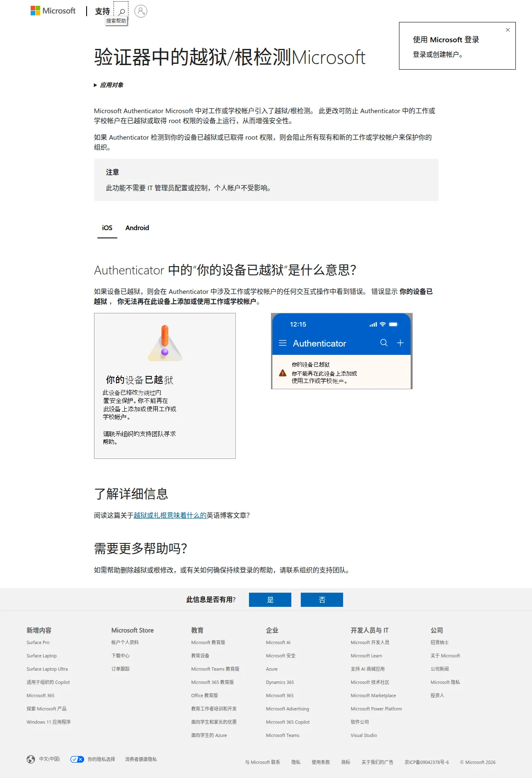Open Microsoft 安全 footer link
The width and height of the screenshot is (532, 778).
pyautogui.click(x=281, y=656)
